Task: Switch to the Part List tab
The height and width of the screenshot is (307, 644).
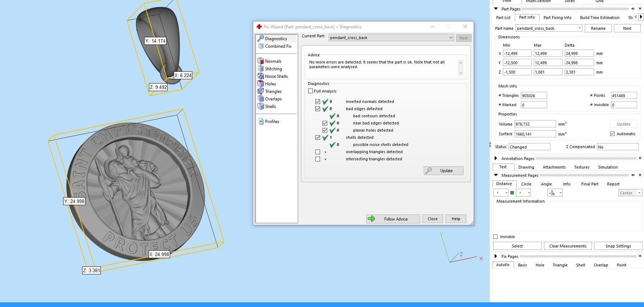Action: [x=503, y=18]
